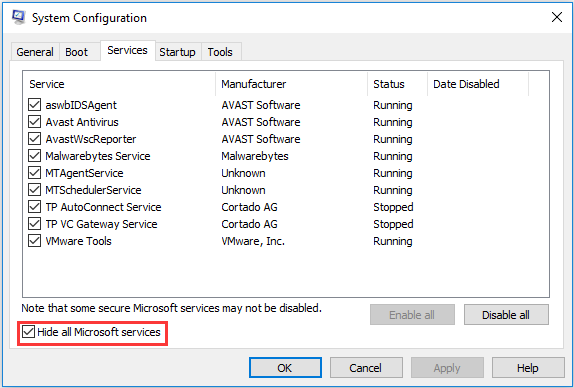This screenshot has width=574, height=388.
Task: Close the System Configuration window
Action: (x=557, y=17)
